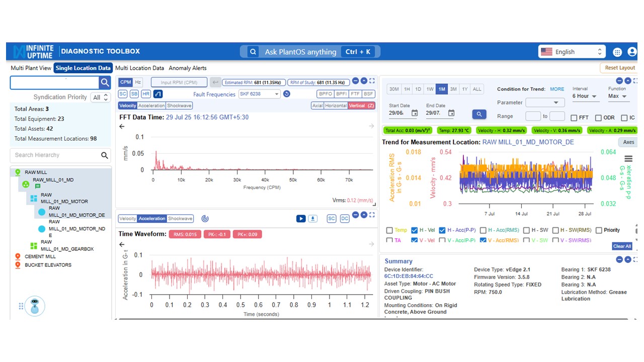Viewport: 644px width, 362px height.
Task: Click the blue trend search button
Action: (x=479, y=114)
